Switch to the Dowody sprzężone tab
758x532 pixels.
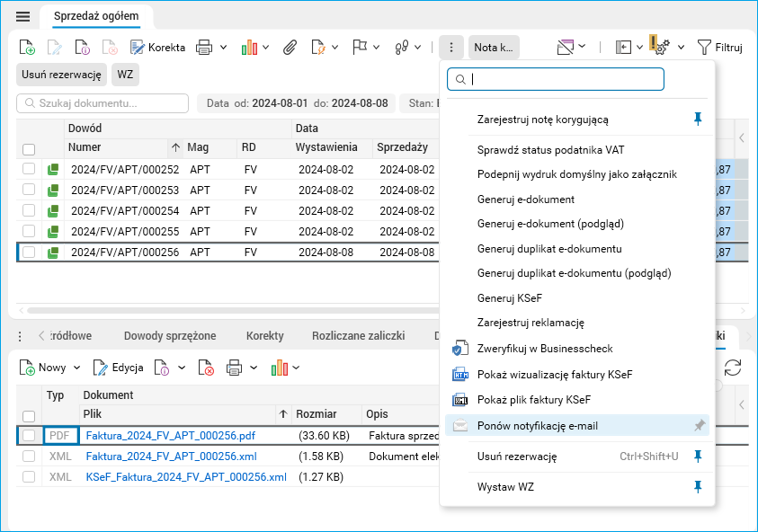pyautogui.click(x=170, y=336)
